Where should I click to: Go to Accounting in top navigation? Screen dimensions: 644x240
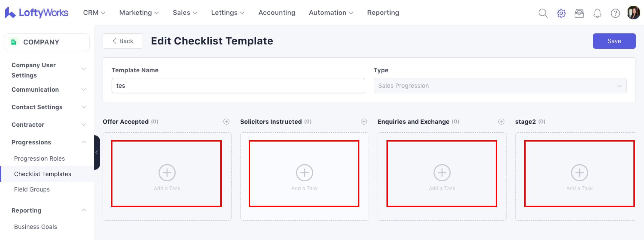pos(277,13)
